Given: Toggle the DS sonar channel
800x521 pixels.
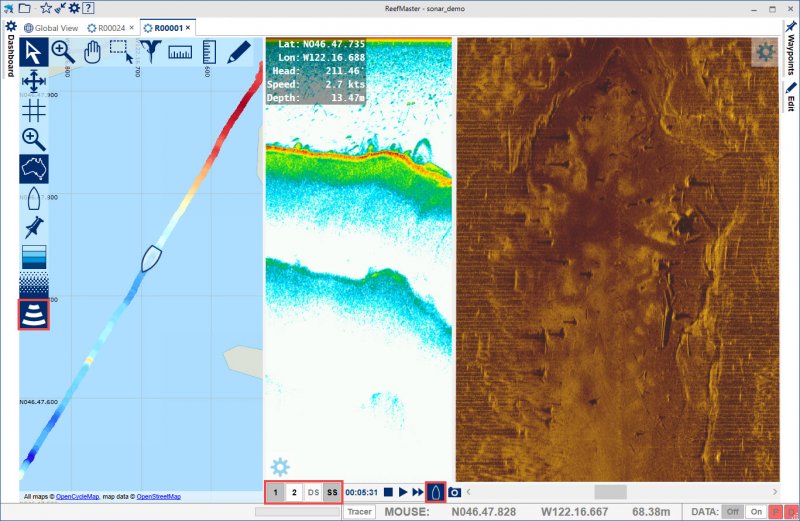Looking at the screenshot, I should click(313, 492).
